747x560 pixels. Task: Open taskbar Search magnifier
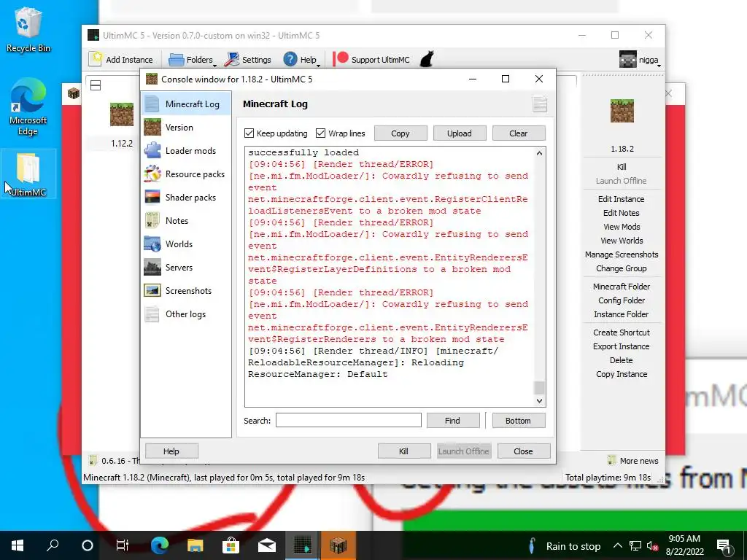tap(53, 545)
